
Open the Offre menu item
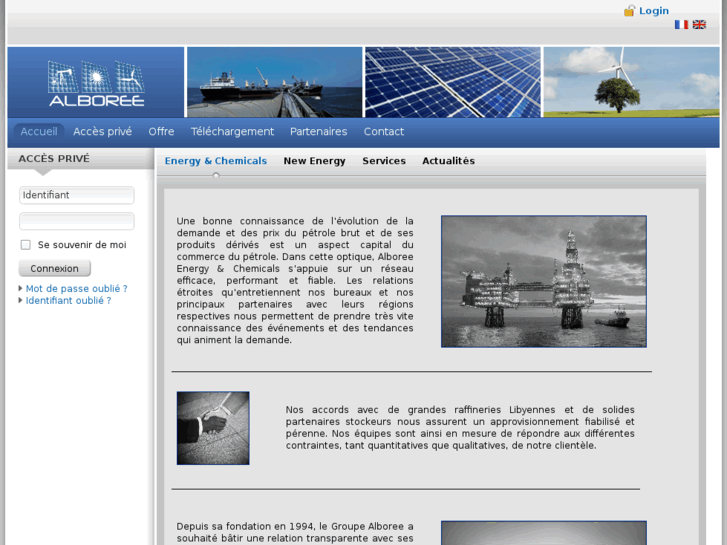[x=161, y=132]
